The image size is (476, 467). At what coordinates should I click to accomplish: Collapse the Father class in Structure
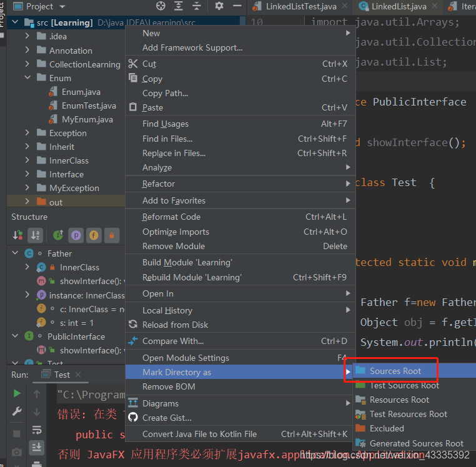15,253
